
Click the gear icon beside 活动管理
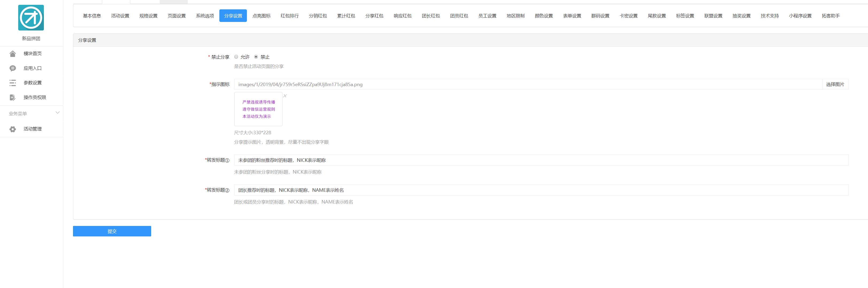13,129
